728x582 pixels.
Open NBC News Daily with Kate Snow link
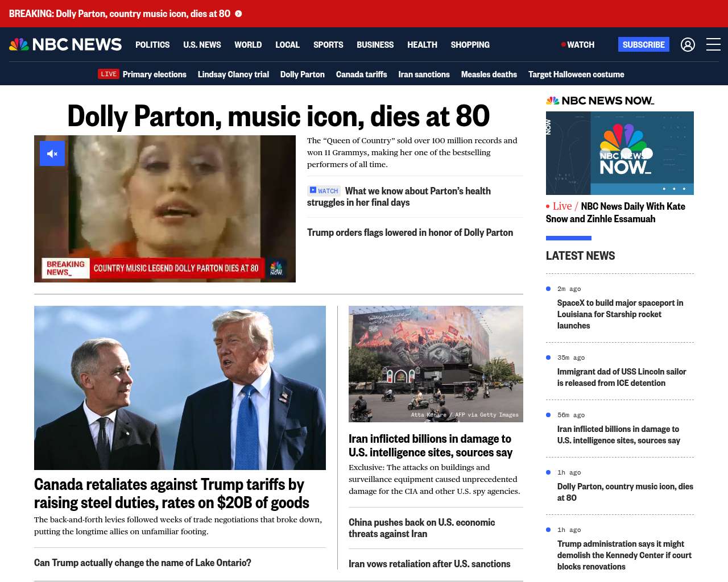point(615,213)
